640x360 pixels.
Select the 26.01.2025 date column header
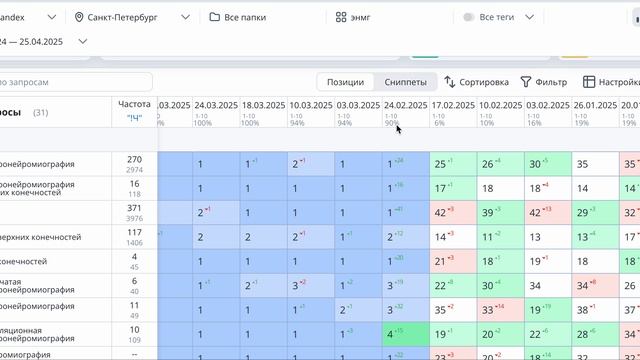[595, 105]
